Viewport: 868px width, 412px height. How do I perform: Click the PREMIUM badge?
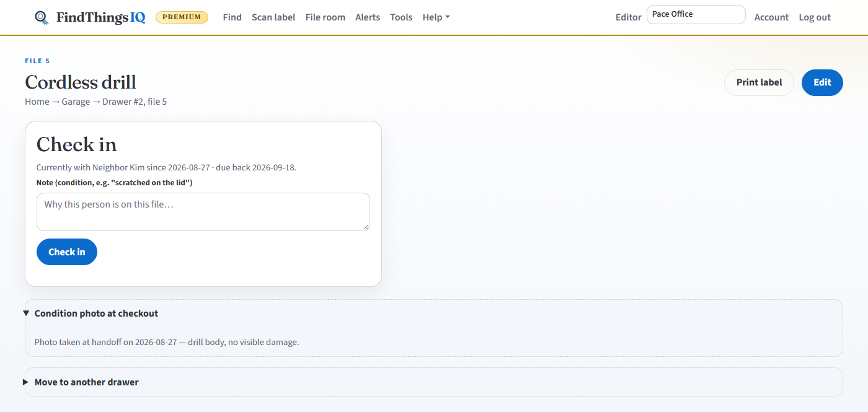[182, 17]
